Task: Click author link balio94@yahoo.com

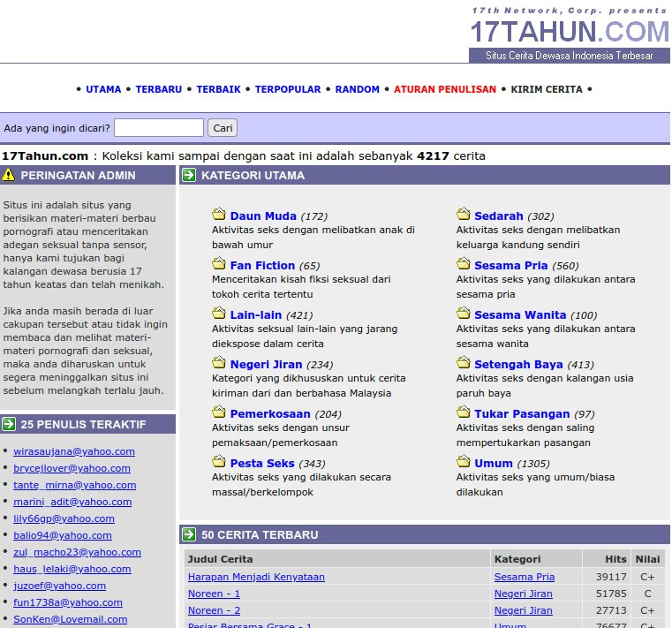Action: (63, 535)
